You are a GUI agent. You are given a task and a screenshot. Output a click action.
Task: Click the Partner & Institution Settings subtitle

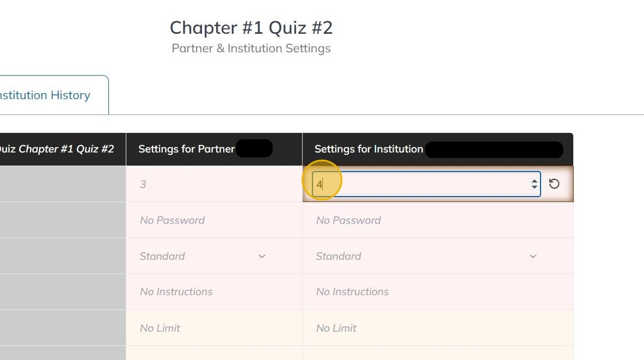pyautogui.click(x=251, y=48)
